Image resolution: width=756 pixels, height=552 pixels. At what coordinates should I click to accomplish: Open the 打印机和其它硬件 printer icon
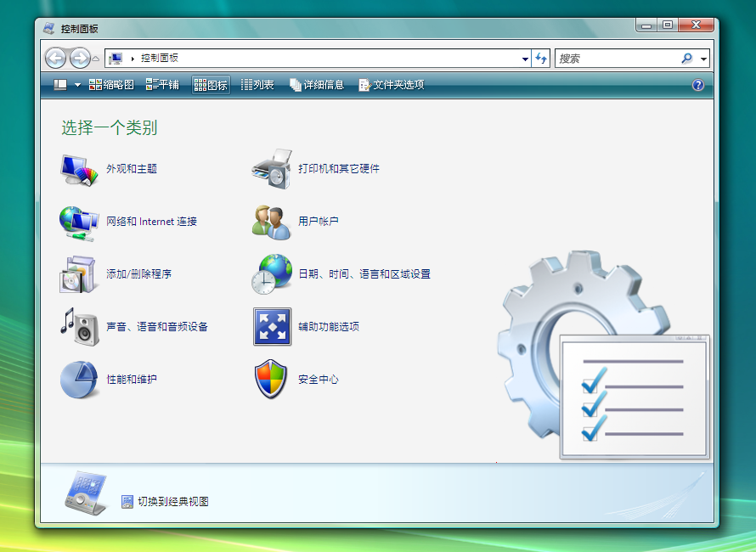pyautogui.click(x=272, y=169)
